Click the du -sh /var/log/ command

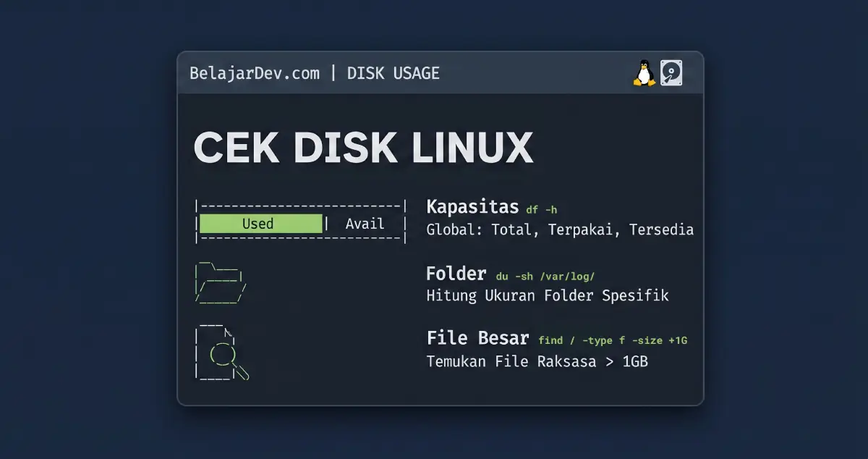546,276
